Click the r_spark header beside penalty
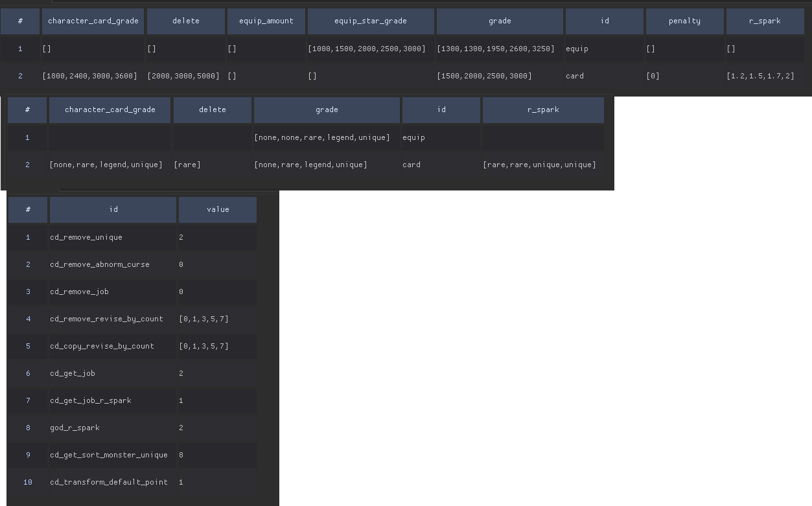This screenshot has height=506, width=812. (x=765, y=21)
